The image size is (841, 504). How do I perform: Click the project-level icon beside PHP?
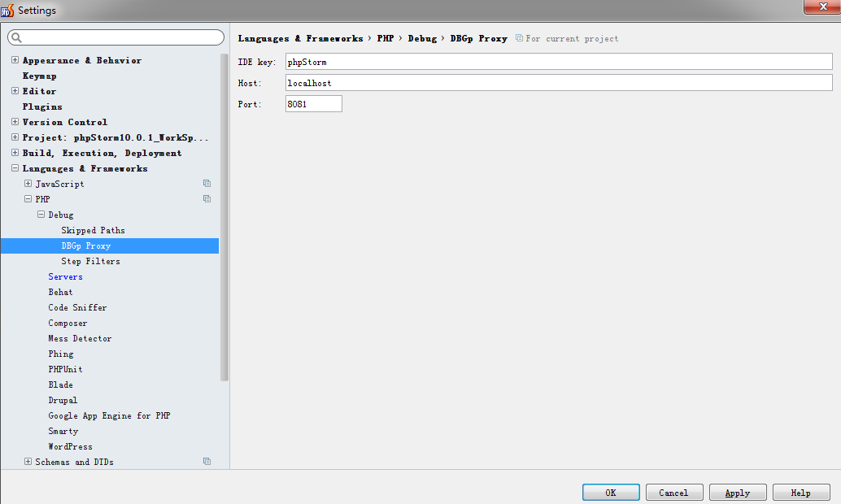click(x=207, y=199)
